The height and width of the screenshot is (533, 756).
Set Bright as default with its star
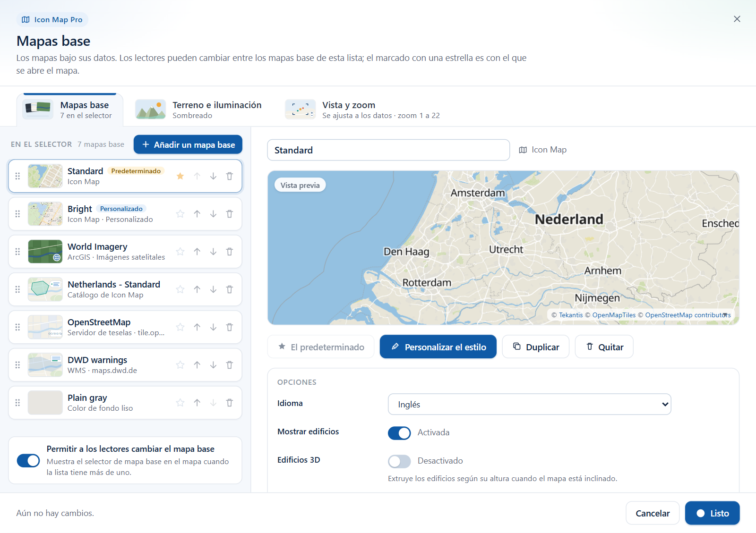[180, 214]
